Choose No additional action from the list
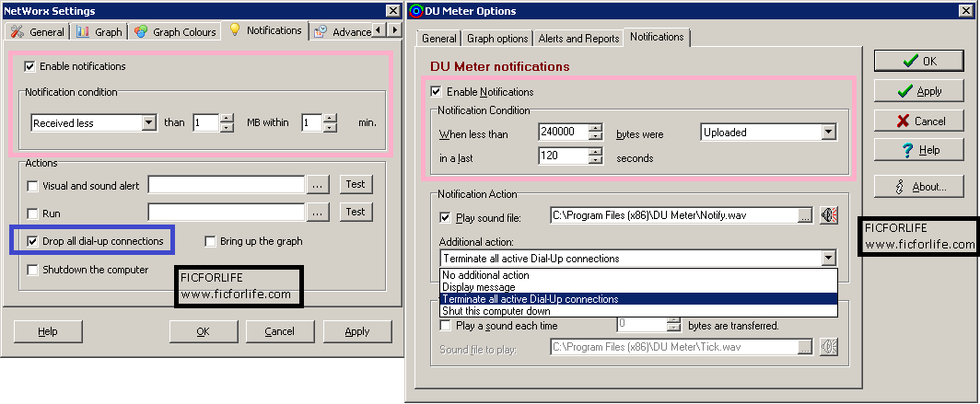Screen dimensions: 980x404 (638, 275)
